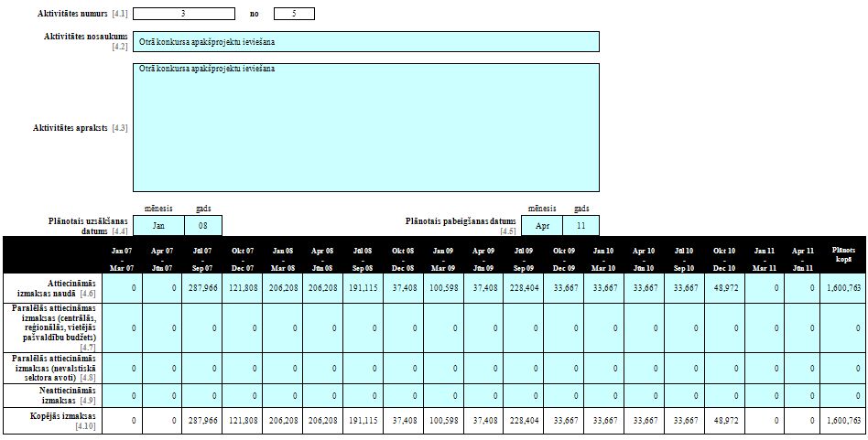868x440 pixels.
Task: Click the Plānots kopā column header
Action: [843, 254]
